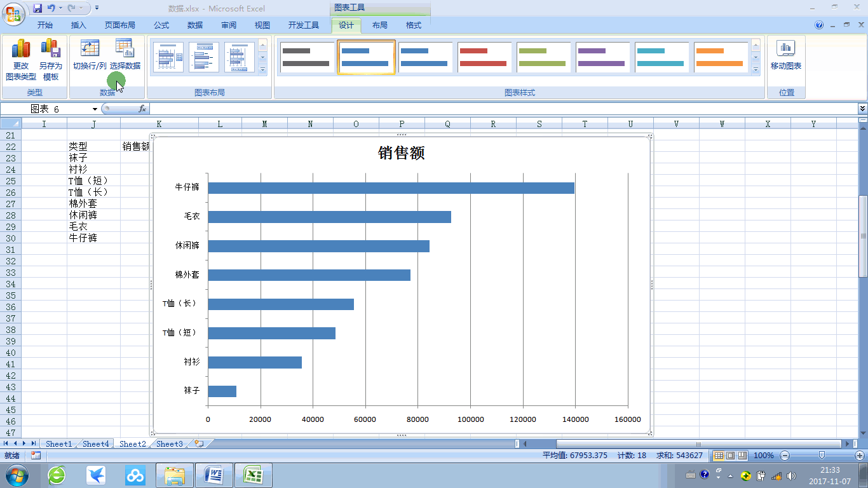
Task: Open the 插入 (Insert) tab
Action: coord(79,25)
